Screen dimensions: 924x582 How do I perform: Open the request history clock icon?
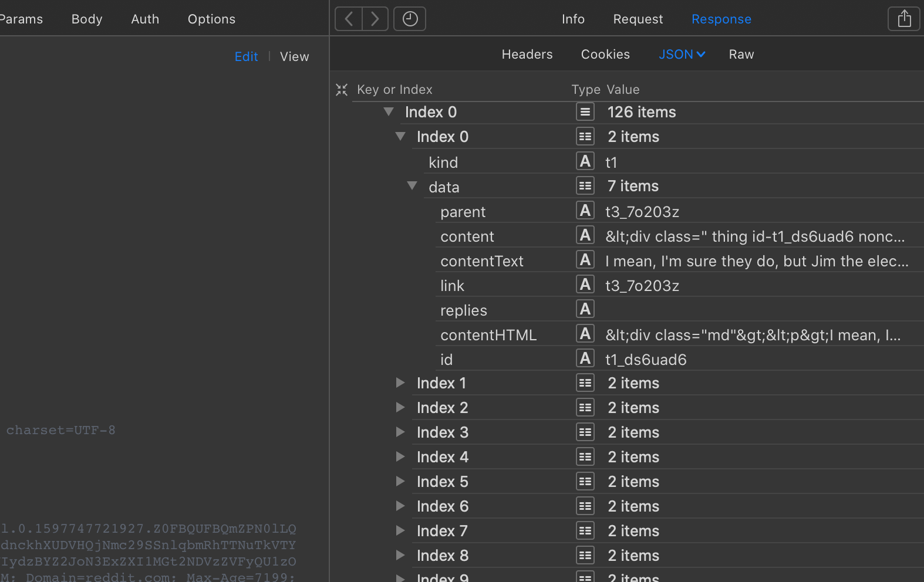[x=410, y=19]
